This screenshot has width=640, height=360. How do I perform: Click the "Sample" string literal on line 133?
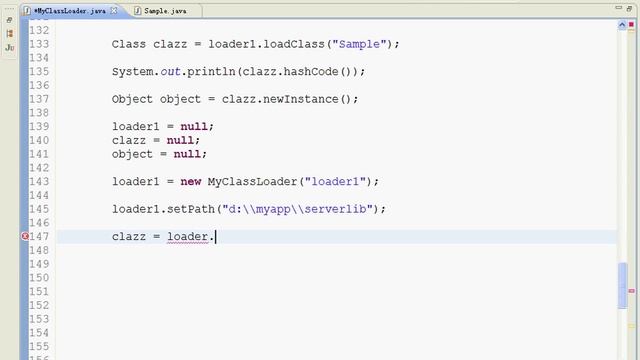click(359, 44)
